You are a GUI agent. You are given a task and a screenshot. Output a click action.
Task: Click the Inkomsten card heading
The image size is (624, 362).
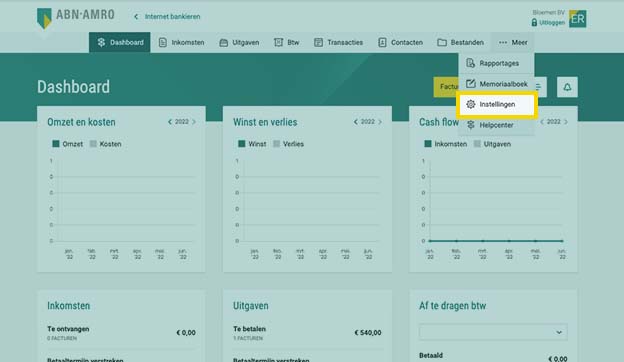68,306
